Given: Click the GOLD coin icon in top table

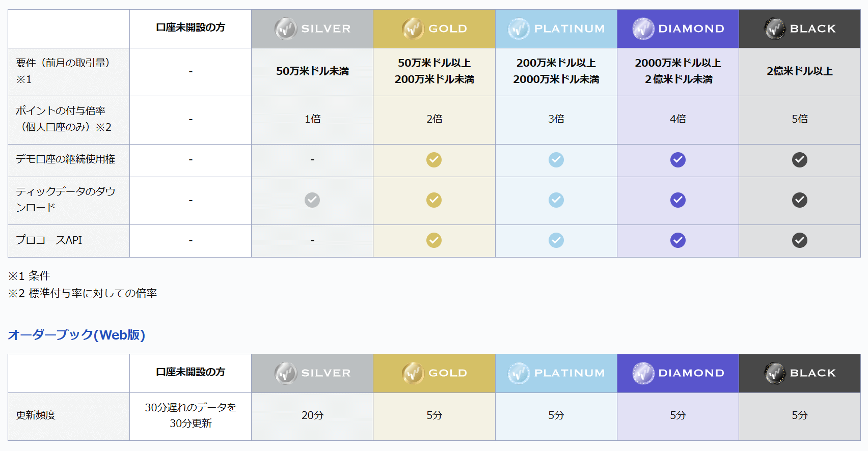Looking at the screenshot, I should pyautogui.click(x=413, y=29).
